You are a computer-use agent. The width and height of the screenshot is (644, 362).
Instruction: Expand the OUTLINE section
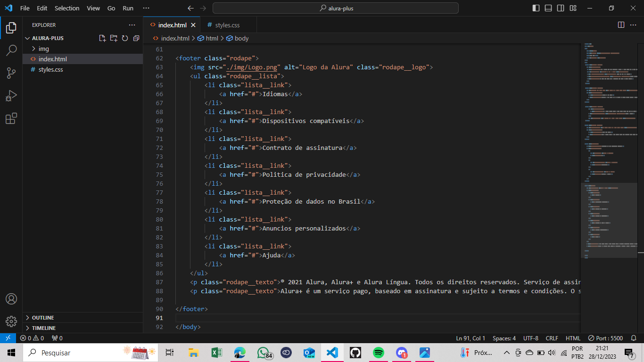click(83, 318)
